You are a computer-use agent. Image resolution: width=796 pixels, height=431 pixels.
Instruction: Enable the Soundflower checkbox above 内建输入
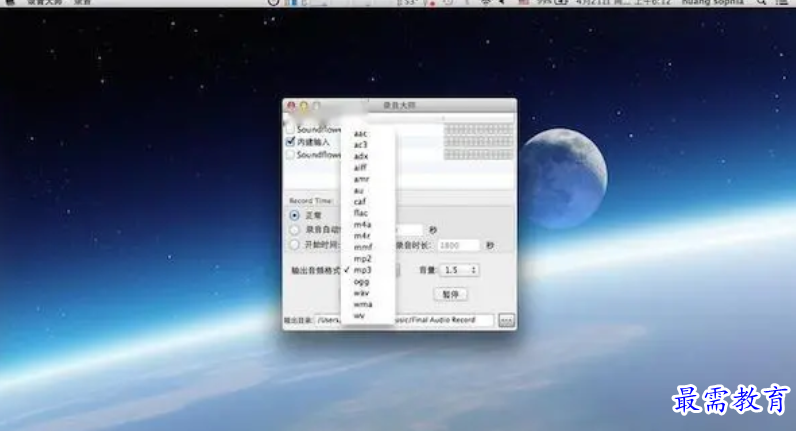point(290,129)
